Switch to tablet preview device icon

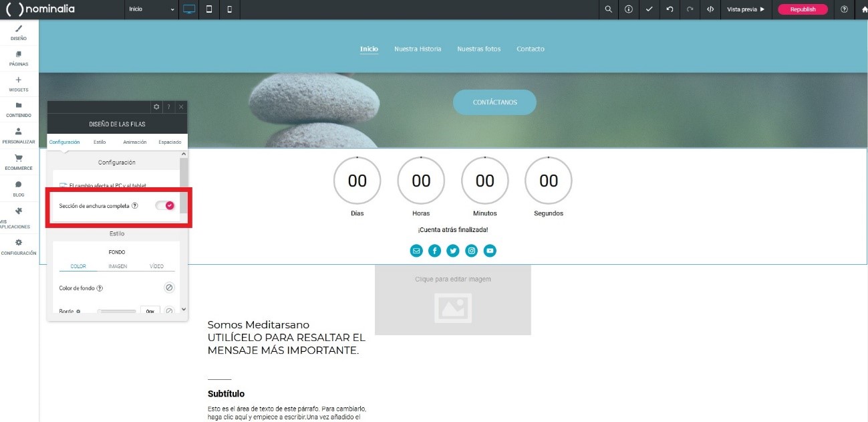tap(209, 9)
